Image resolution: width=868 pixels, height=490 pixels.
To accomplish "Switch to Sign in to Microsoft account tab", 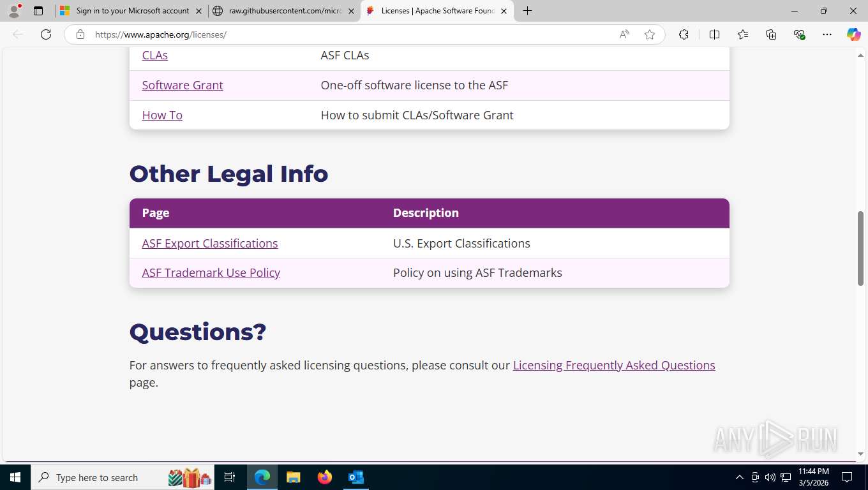I will (132, 11).
